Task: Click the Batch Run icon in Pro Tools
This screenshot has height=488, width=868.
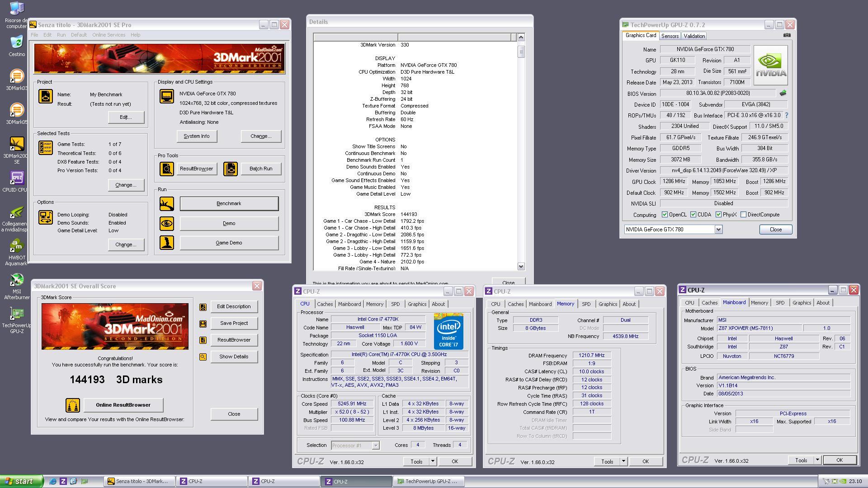Action: (x=231, y=169)
